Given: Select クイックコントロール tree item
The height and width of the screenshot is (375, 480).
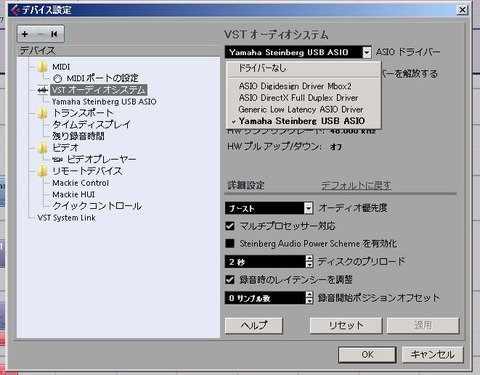Looking at the screenshot, I should tap(97, 206).
